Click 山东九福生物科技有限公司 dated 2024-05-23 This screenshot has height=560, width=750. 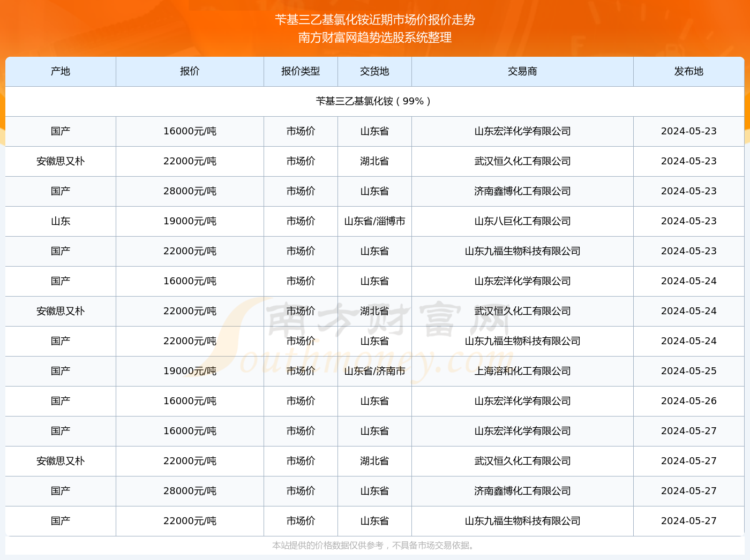[x=522, y=251]
